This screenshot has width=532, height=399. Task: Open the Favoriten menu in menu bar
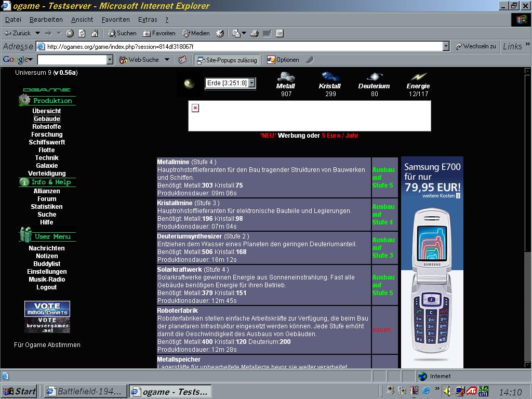point(116,20)
